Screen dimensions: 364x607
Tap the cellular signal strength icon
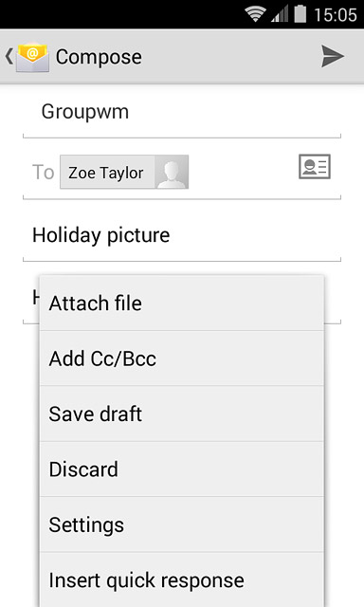[280, 14]
